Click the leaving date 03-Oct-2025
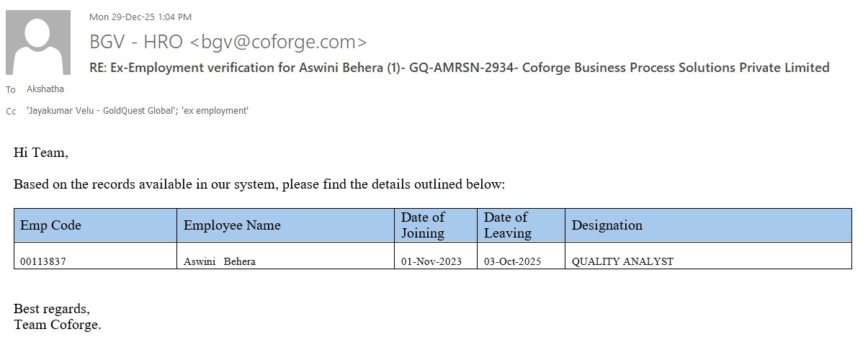The height and width of the screenshot is (342, 868). pyautogui.click(x=512, y=261)
